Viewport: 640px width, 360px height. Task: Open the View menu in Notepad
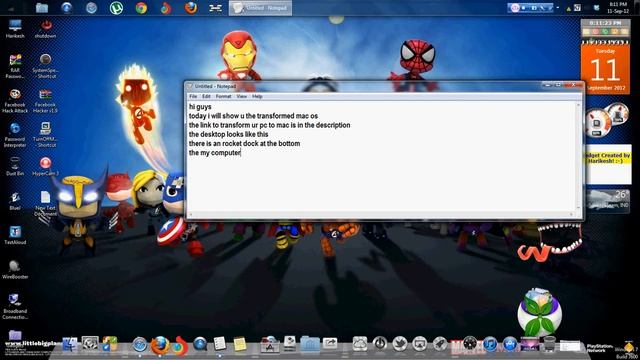242,96
